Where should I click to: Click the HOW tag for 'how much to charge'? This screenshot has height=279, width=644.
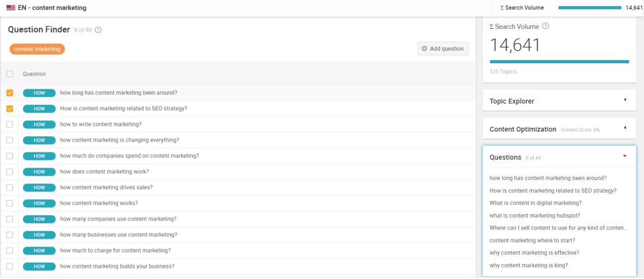[x=39, y=250]
